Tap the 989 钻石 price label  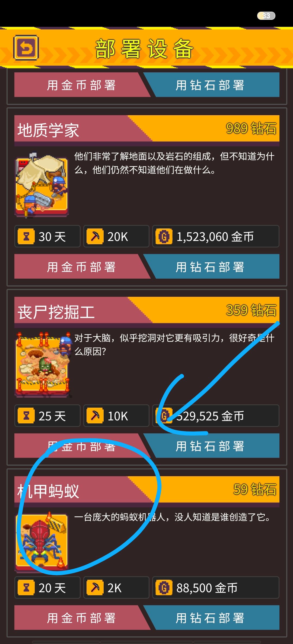(x=251, y=128)
